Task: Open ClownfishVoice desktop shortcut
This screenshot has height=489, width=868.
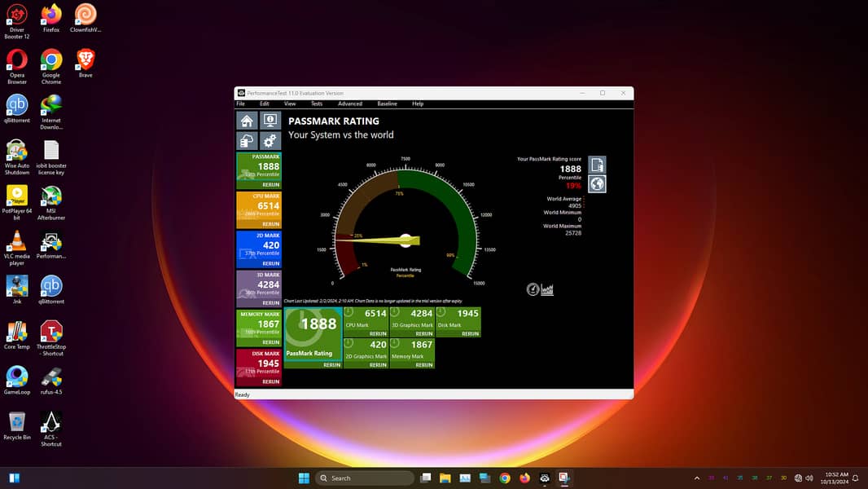Action: click(85, 18)
